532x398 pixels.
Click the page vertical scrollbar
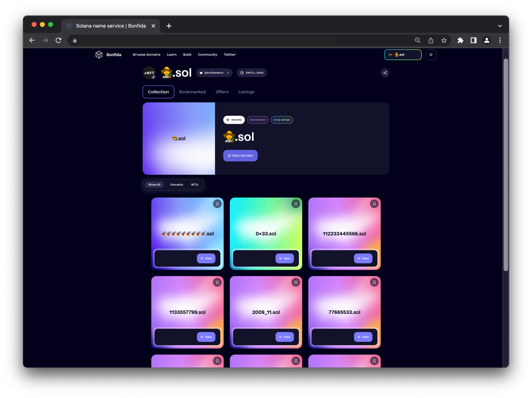505,165
